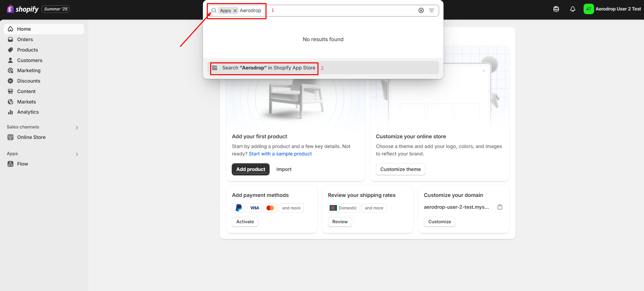This screenshot has width=644, height=291.
Task: Click the PayPal payment icon
Action: click(239, 208)
